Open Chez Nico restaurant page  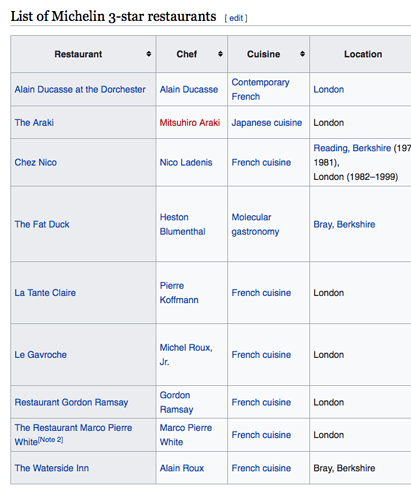pos(36,162)
